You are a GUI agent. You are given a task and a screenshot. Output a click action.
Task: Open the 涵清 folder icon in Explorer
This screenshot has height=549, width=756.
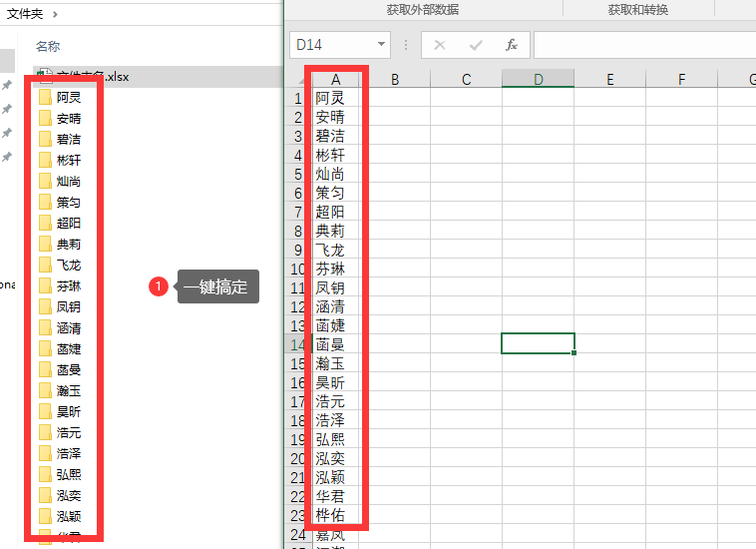[45, 328]
